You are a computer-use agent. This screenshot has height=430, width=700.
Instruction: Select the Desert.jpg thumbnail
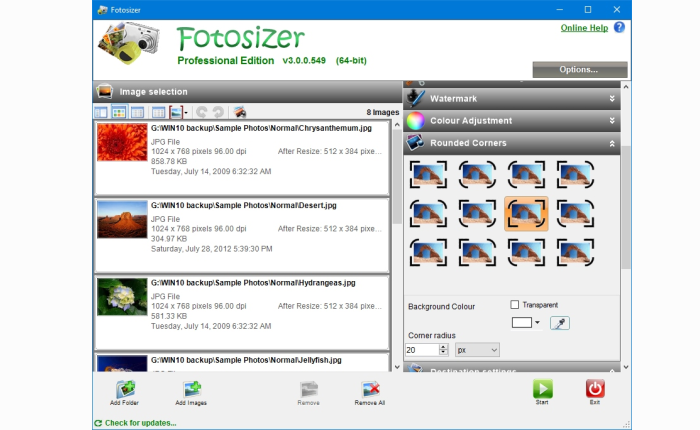(122, 219)
